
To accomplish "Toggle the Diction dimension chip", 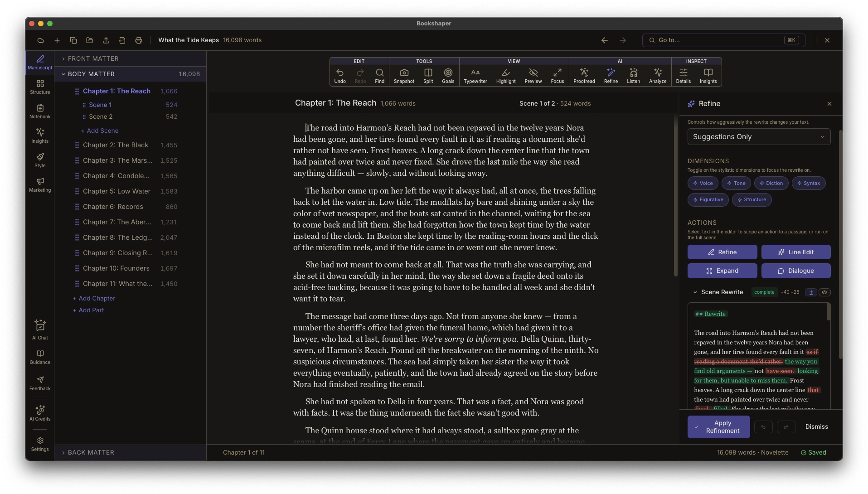I will click(x=771, y=183).
